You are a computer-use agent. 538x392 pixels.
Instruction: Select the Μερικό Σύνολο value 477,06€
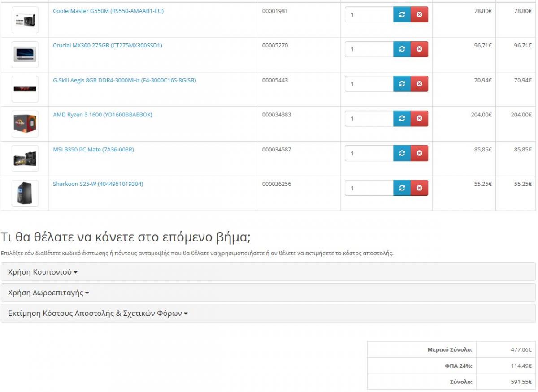521,349
